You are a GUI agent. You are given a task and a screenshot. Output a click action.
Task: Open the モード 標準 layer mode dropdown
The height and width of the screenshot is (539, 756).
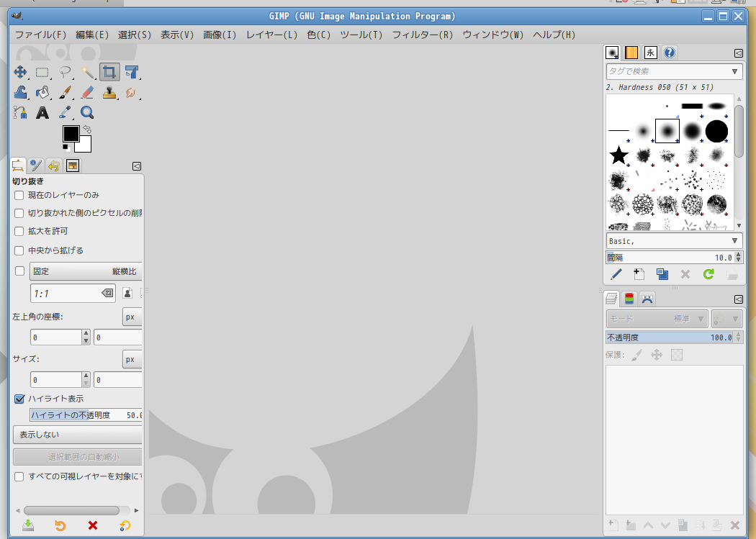click(657, 319)
